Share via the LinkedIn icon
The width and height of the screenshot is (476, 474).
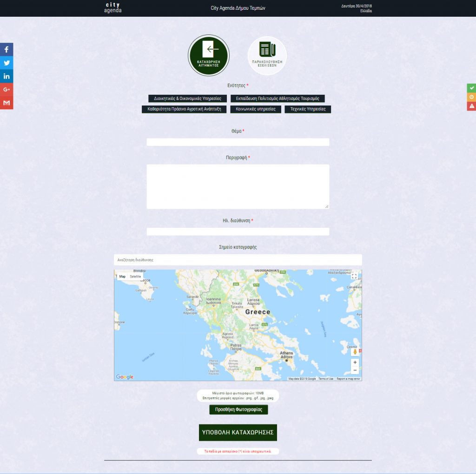(7, 76)
